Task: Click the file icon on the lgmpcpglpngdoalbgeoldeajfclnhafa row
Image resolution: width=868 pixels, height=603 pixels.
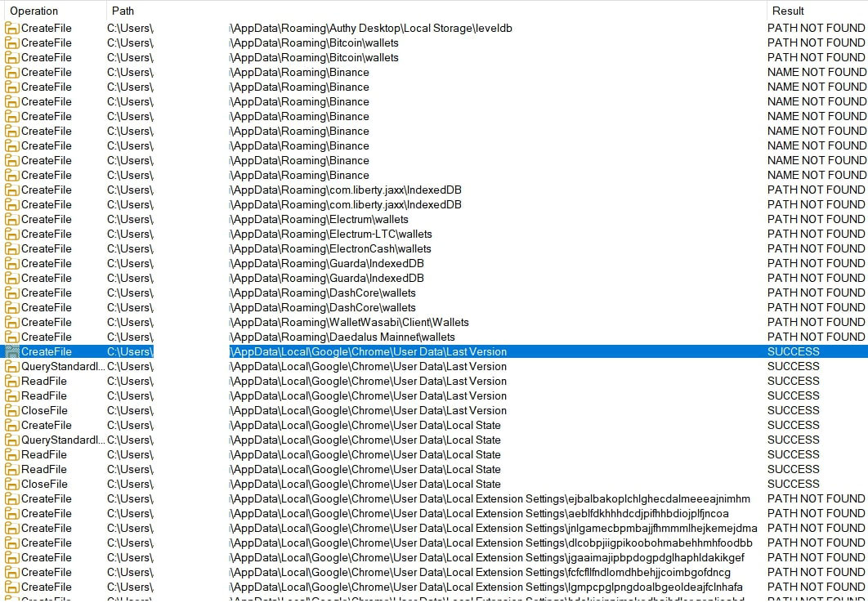Action: tap(12, 587)
